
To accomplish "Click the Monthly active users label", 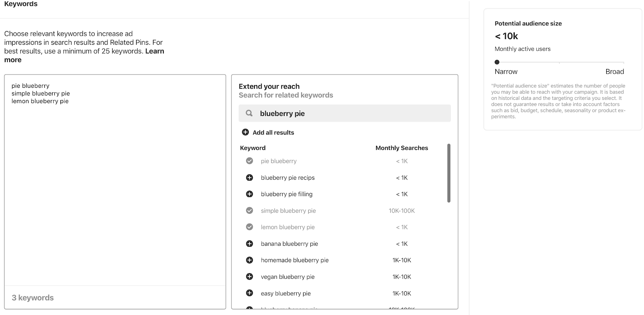I will pyautogui.click(x=522, y=49).
